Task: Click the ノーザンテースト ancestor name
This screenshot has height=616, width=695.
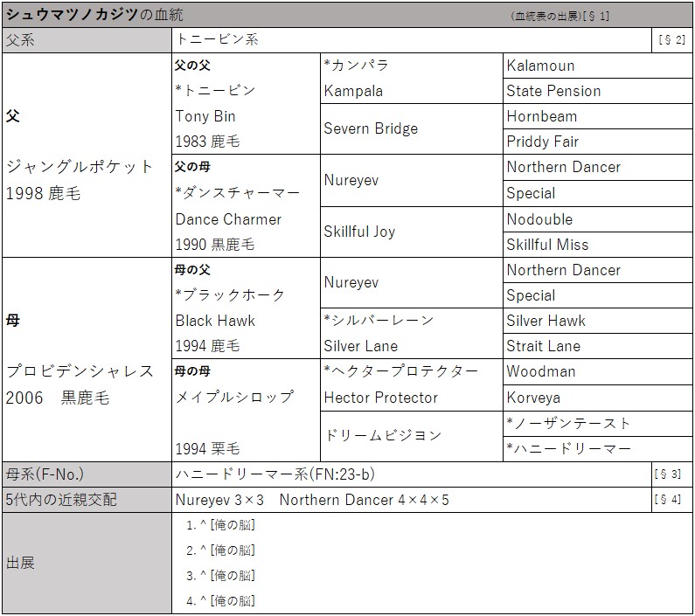Action: (574, 423)
